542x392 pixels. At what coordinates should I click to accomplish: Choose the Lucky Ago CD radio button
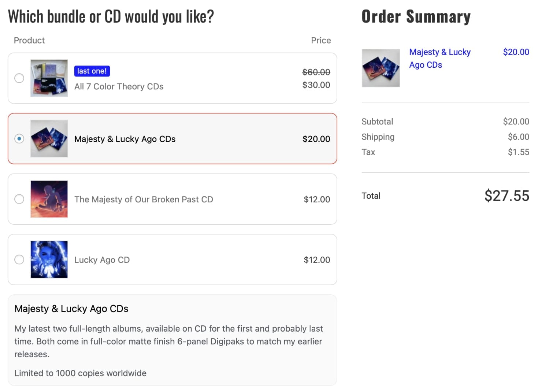coord(19,259)
